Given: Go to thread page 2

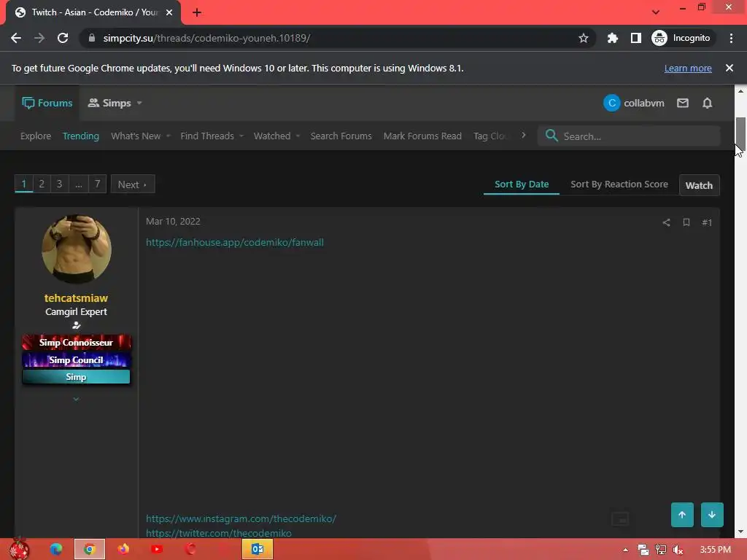Looking at the screenshot, I should pyautogui.click(x=42, y=184).
